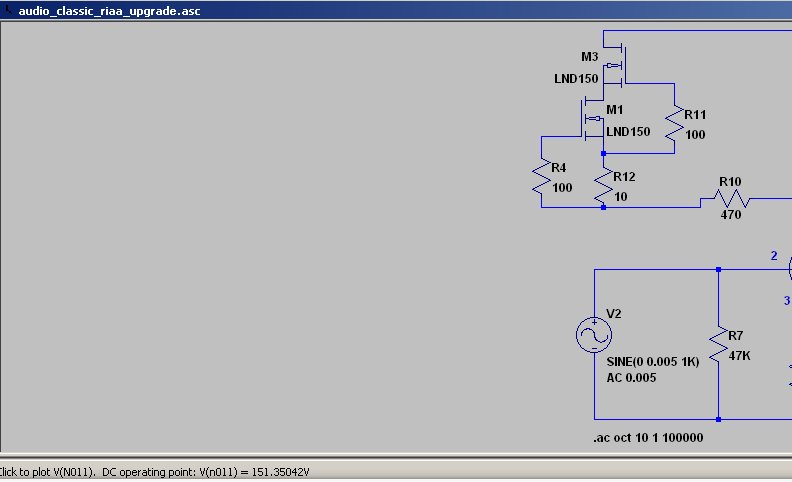
Task: Click the R11 label
Action: 695,115
